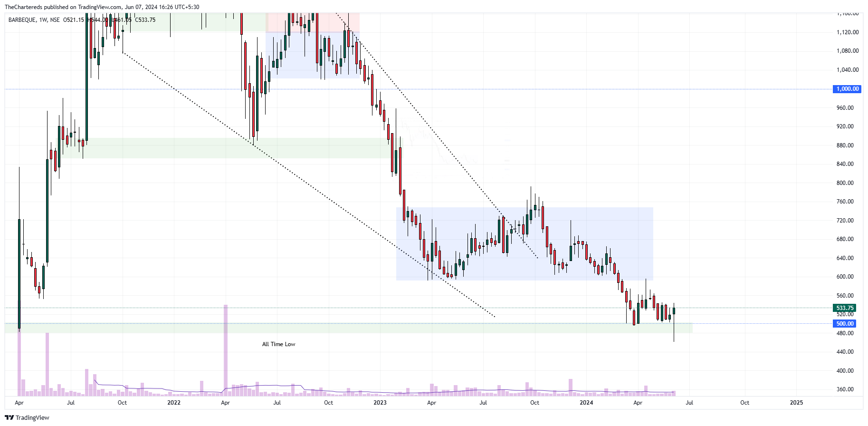Open the TheChartereds publisher name in header

(23, 7)
